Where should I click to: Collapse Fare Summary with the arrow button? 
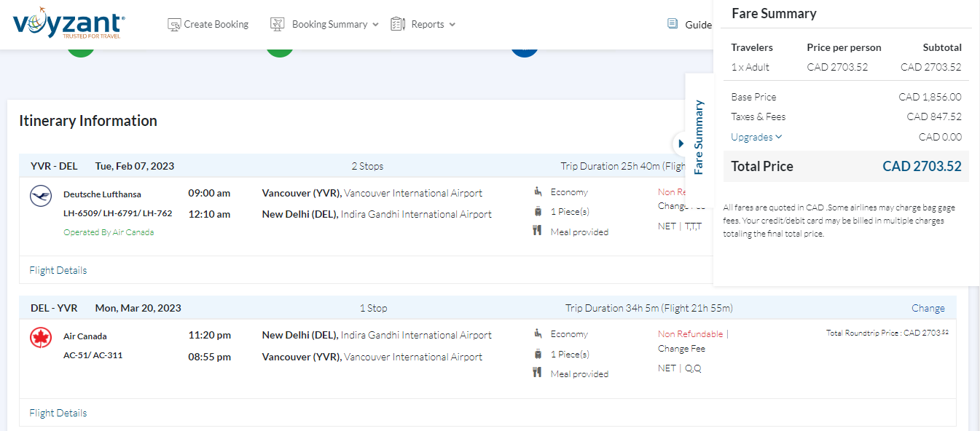pyautogui.click(x=681, y=143)
